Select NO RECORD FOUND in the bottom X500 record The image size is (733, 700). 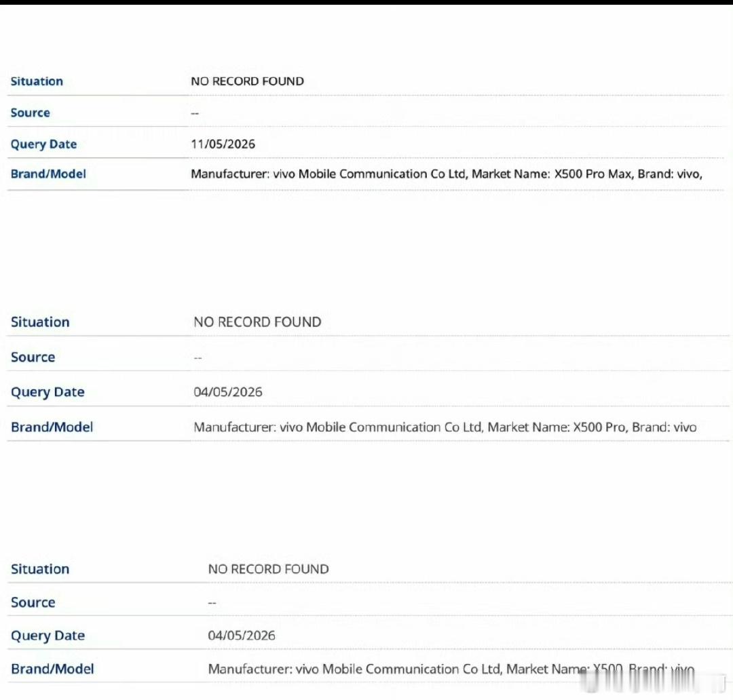268,569
